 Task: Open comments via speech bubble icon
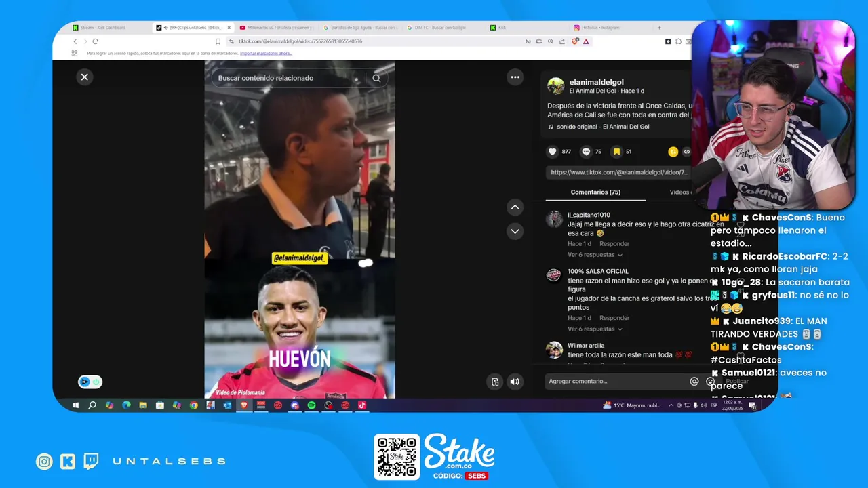[586, 152]
